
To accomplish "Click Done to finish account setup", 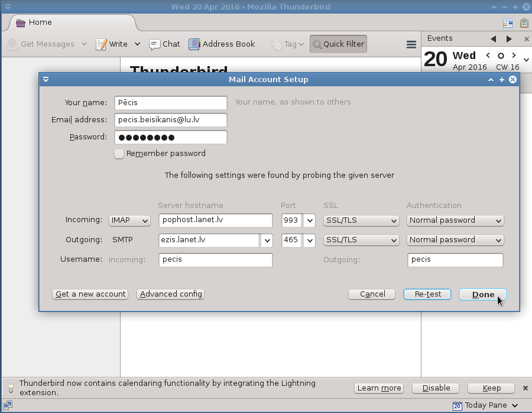I will click(x=483, y=295).
